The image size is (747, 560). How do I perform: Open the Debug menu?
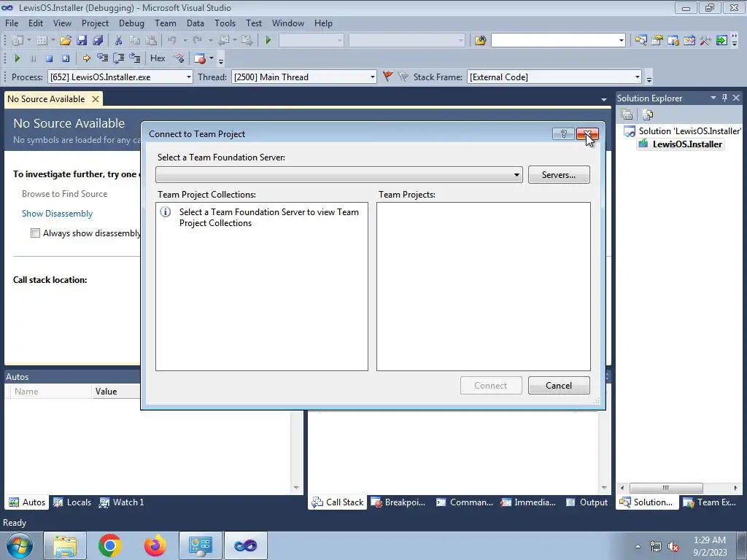(x=131, y=23)
